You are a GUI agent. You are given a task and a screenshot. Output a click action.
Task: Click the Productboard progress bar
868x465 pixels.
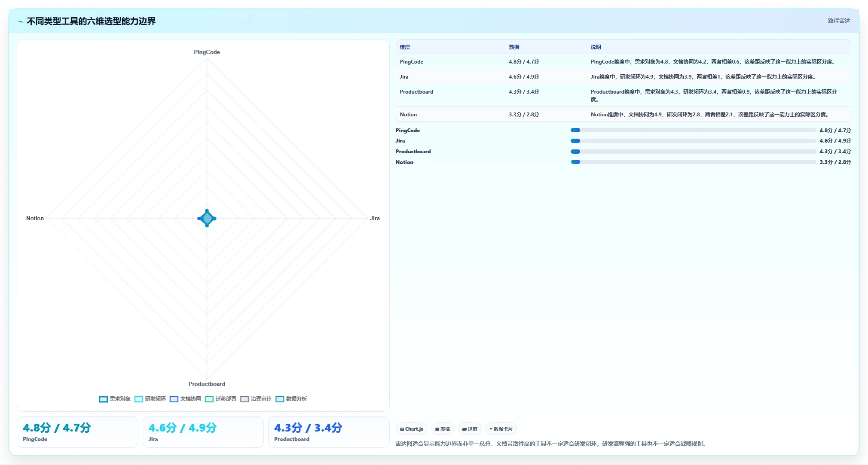pyautogui.click(x=693, y=152)
